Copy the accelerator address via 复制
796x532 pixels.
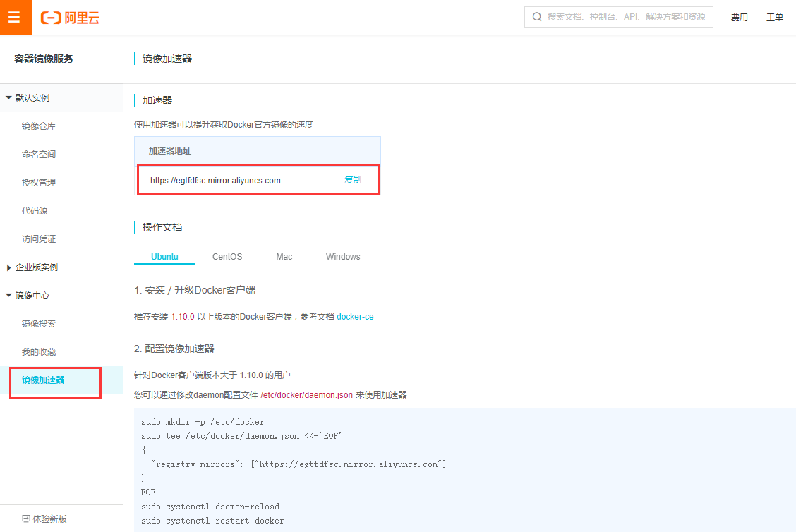tap(353, 180)
